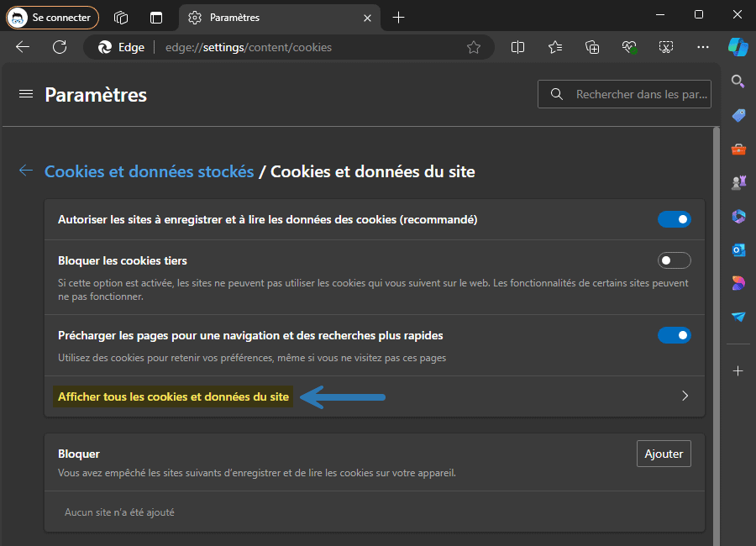Image resolution: width=756 pixels, height=546 pixels.
Task: Click the address bar URL edge://settings/content/cookies
Action: click(249, 47)
